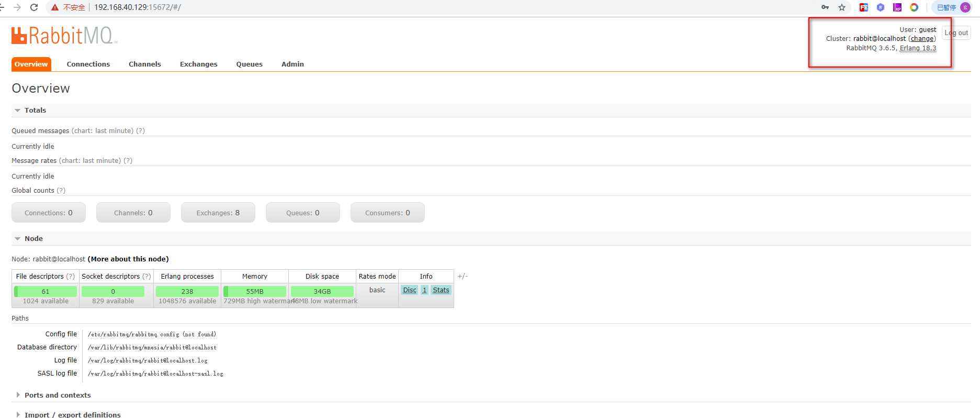Open More about this node link
The width and height of the screenshot is (980, 418).
pos(128,259)
